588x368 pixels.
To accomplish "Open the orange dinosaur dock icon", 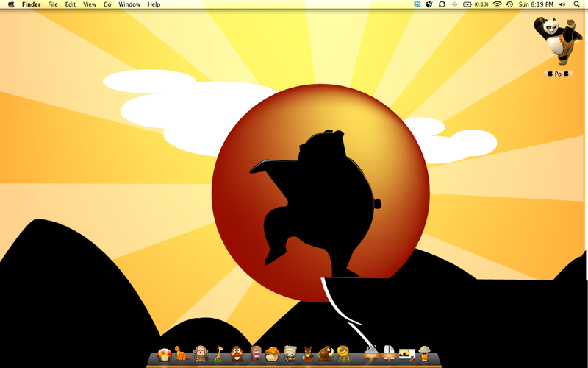I will [x=182, y=354].
